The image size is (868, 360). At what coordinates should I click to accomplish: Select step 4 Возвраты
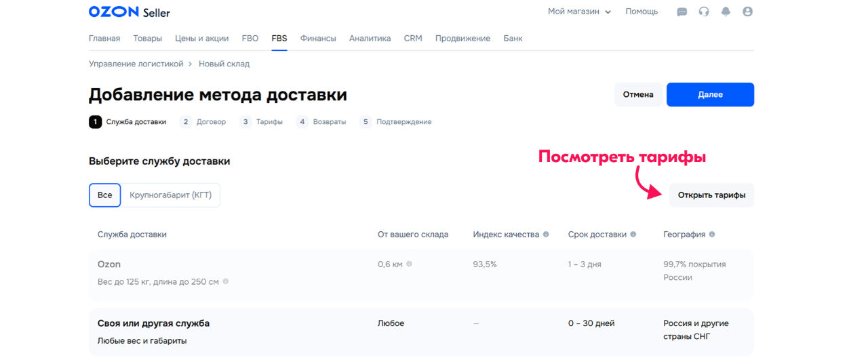[321, 122]
